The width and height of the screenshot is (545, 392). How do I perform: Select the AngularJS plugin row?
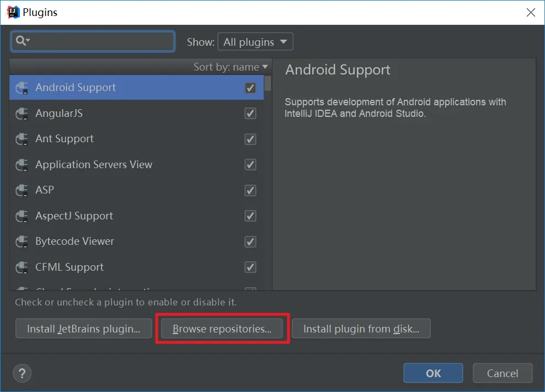[136, 113]
